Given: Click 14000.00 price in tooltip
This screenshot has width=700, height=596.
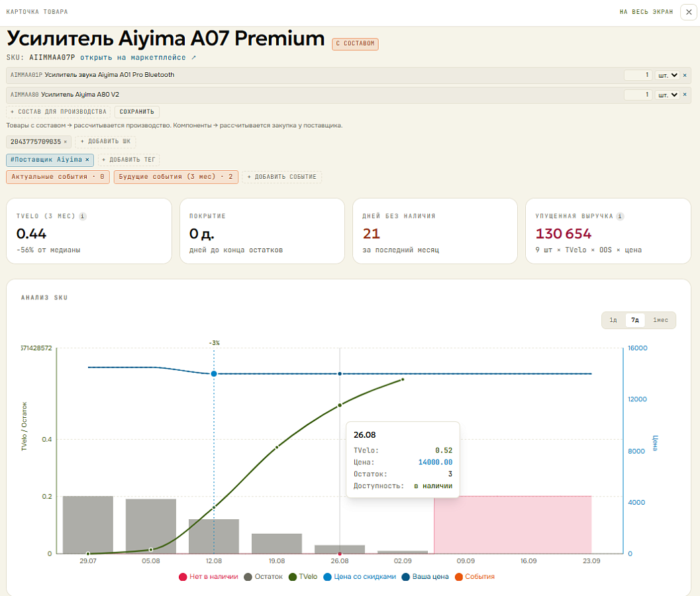Looking at the screenshot, I should pyautogui.click(x=435, y=462).
